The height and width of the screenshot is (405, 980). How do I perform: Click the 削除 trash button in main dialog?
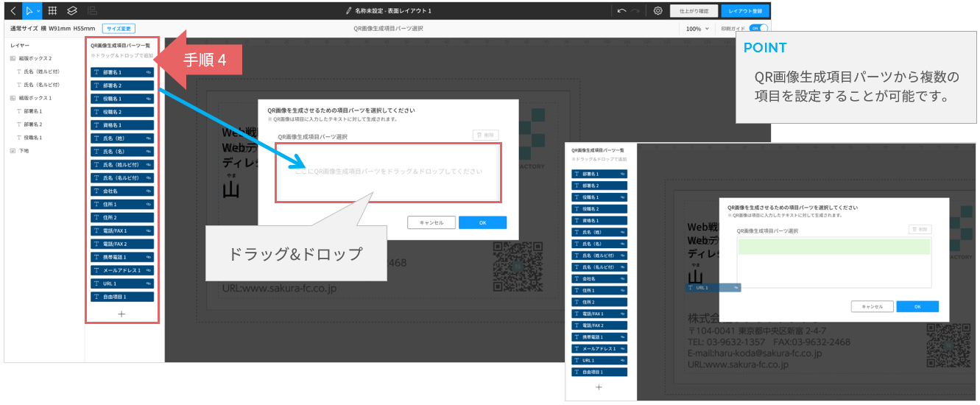[x=486, y=135]
